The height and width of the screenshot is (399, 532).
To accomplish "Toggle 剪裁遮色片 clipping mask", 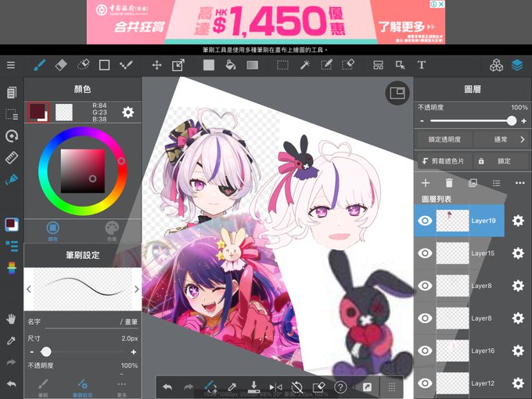I will click(443, 161).
